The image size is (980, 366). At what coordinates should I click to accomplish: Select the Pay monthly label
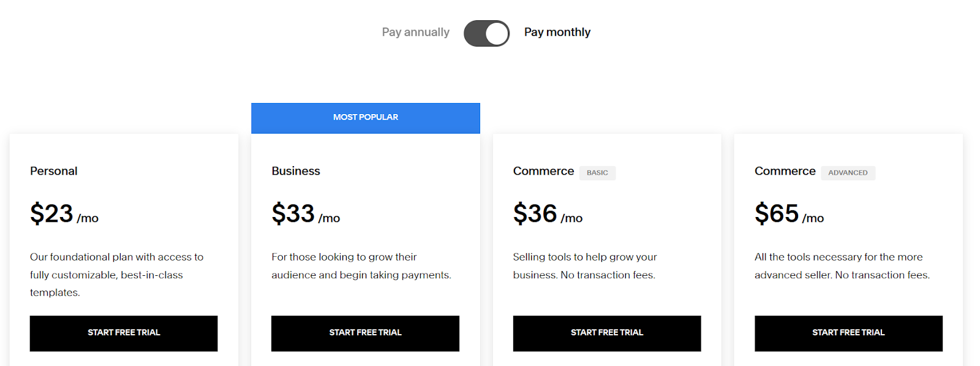[557, 32]
